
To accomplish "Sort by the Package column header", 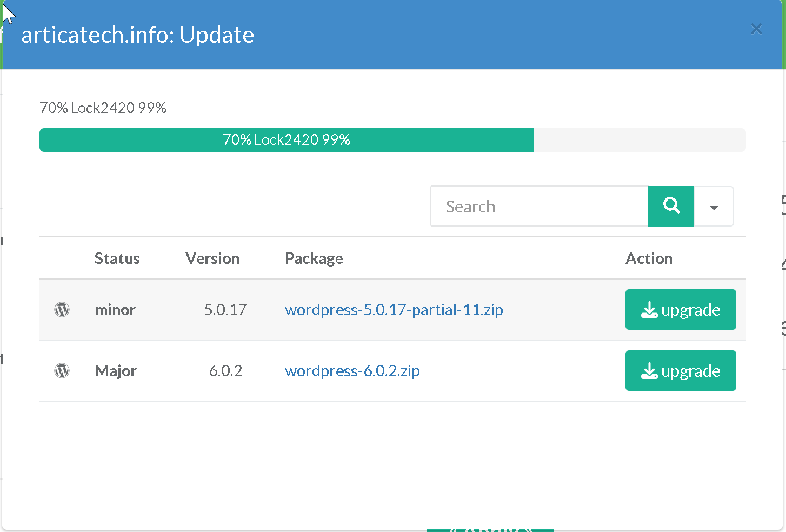I will coord(314,258).
